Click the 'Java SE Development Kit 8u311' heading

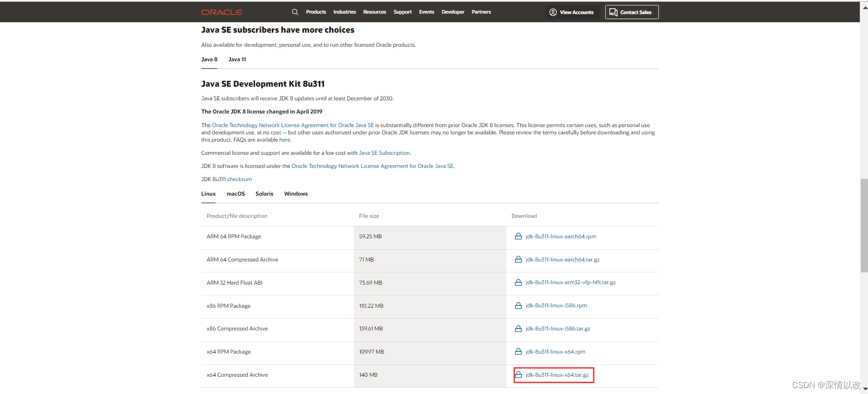[x=263, y=84]
